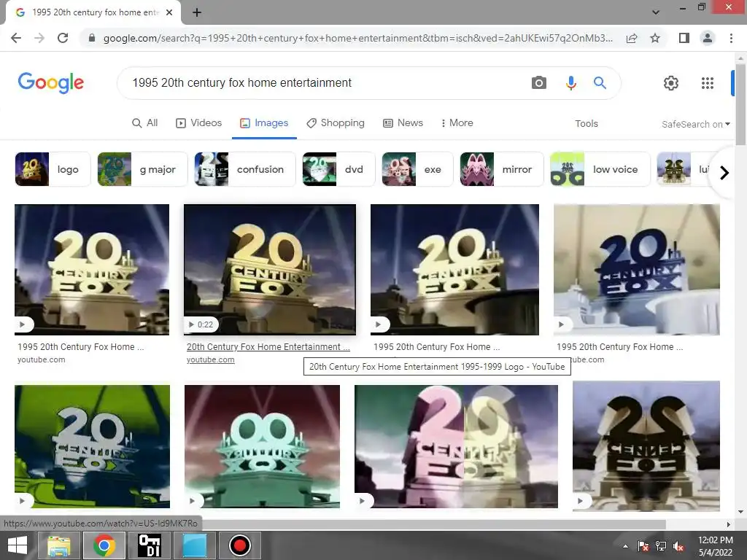Start voice search with microphone icon
This screenshot has height=560, width=747.
[570, 83]
